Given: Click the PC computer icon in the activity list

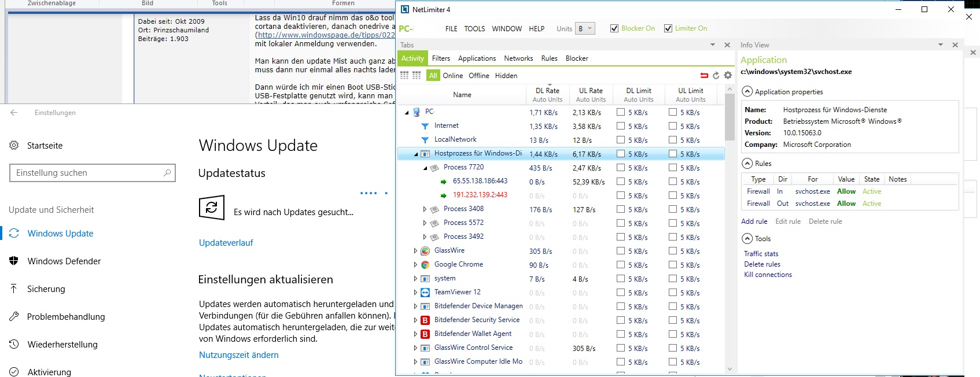Looking at the screenshot, I should pyautogui.click(x=416, y=112).
